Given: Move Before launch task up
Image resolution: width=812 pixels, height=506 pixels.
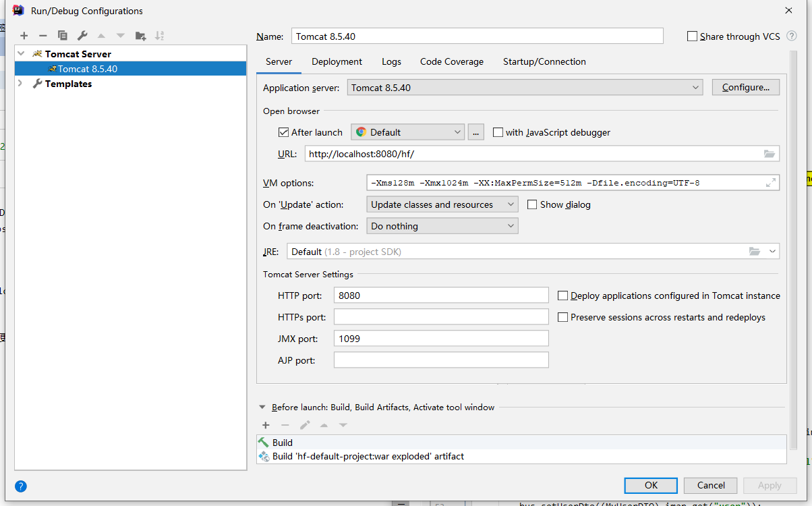Looking at the screenshot, I should click(324, 425).
